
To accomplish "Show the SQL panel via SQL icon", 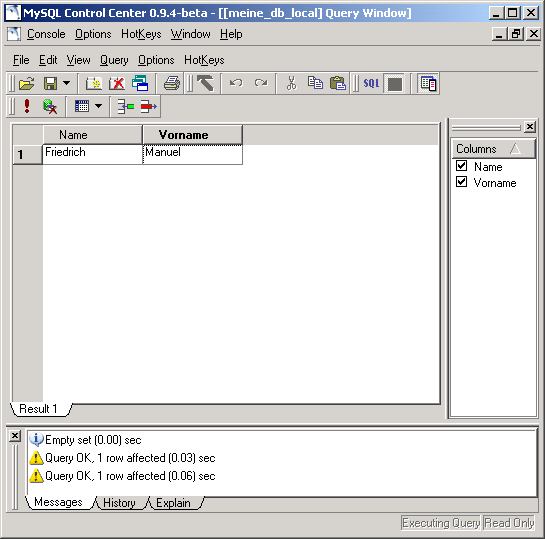I will click(371, 83).
